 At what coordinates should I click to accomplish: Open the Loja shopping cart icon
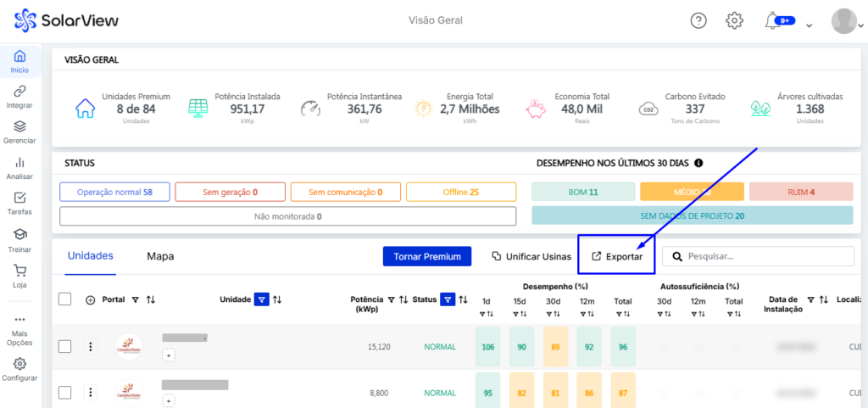click(x=19, y=271)
